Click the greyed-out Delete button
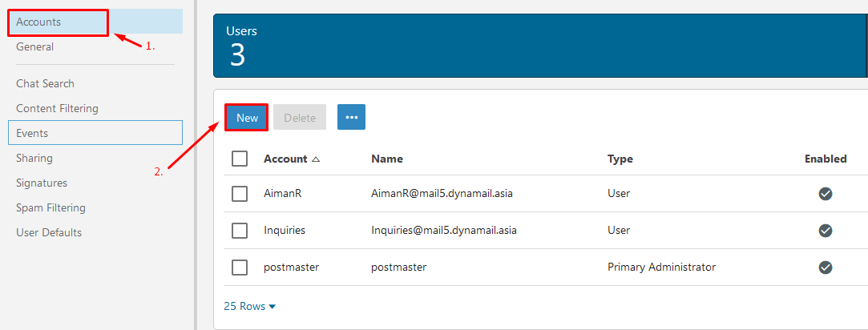This screenshot has width=868, height=330. (300, 117)
